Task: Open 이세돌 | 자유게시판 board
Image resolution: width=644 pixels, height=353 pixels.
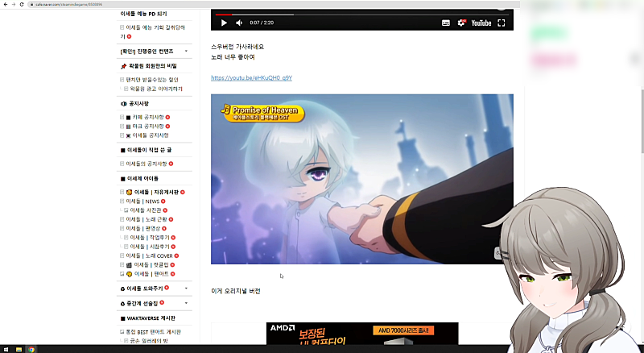Action: click(156, 192)
